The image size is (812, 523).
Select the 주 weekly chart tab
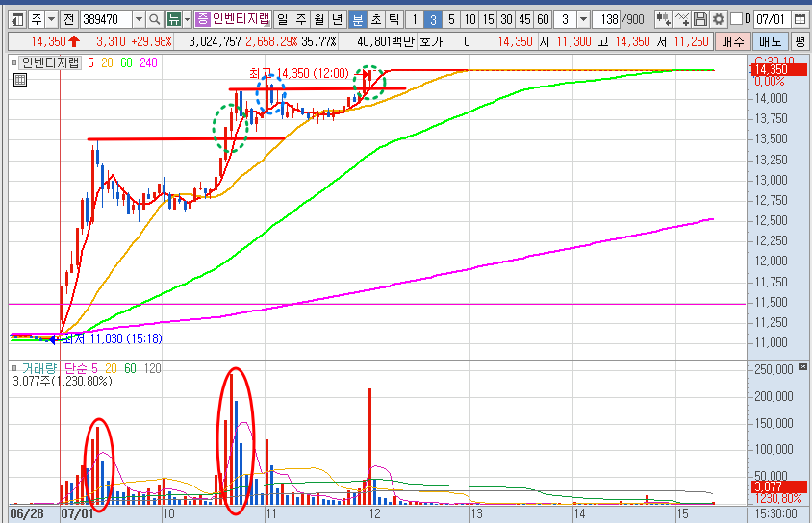coord(301,19)
